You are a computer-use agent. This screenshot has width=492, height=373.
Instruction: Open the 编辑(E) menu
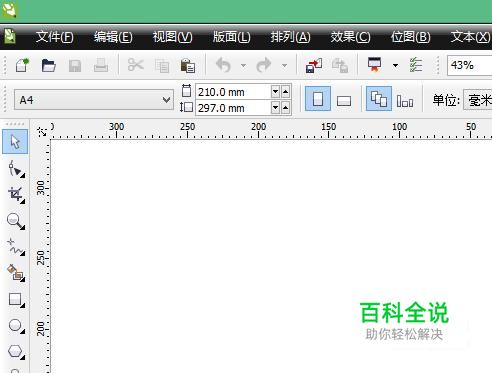pos(113,36)
